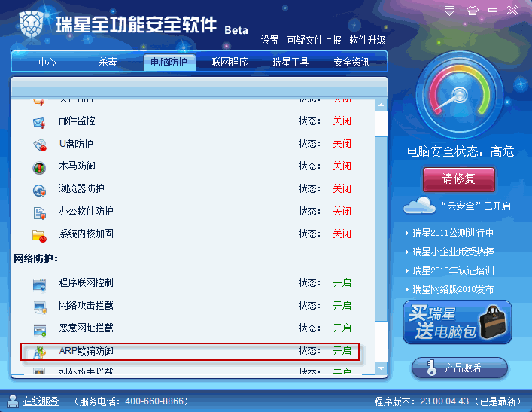Click the mail monitoring (邮件监控) icon
The image size is (532, 412).
pyautogui.click(x=39, y=123)
